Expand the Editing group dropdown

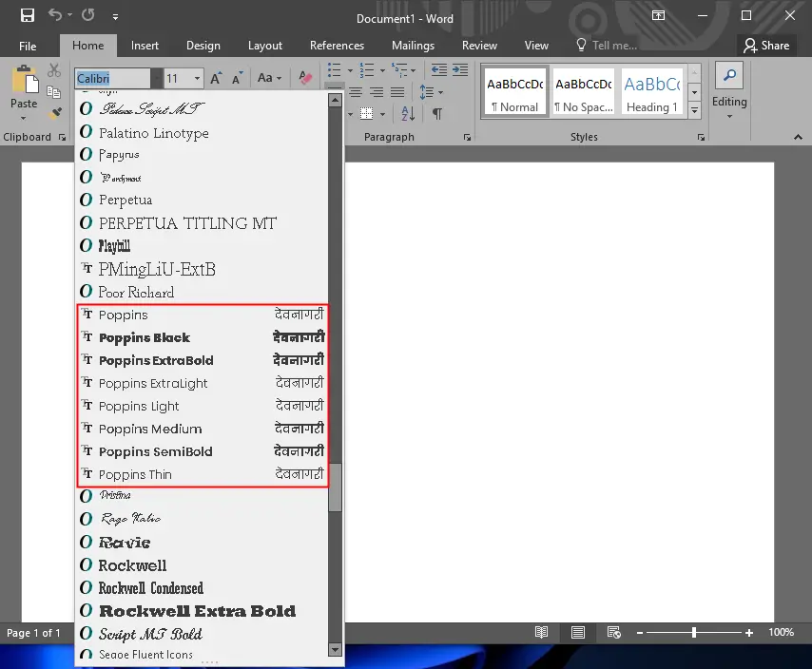click(x=729, y=117)
